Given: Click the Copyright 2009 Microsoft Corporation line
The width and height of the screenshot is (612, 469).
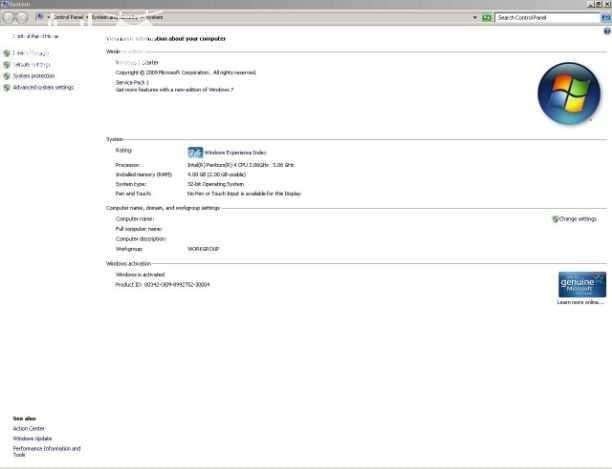Looking at the screenshot, I should point(186,73).
